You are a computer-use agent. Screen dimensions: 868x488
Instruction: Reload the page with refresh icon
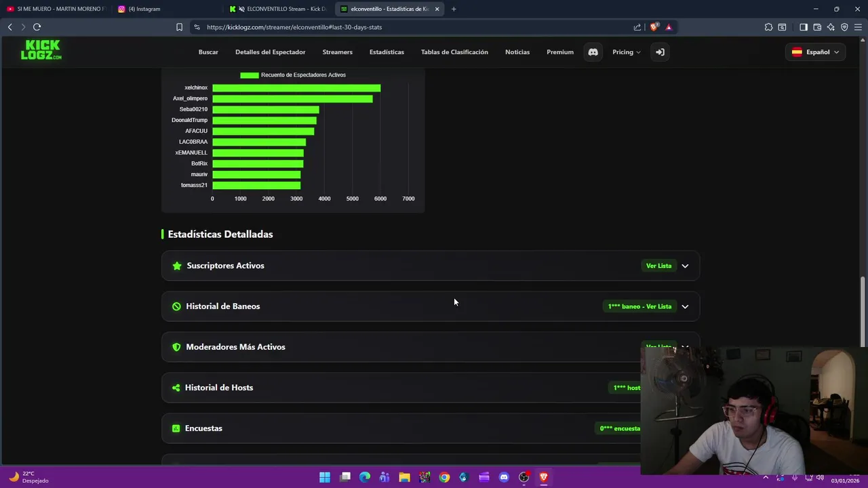click(37, 27)
